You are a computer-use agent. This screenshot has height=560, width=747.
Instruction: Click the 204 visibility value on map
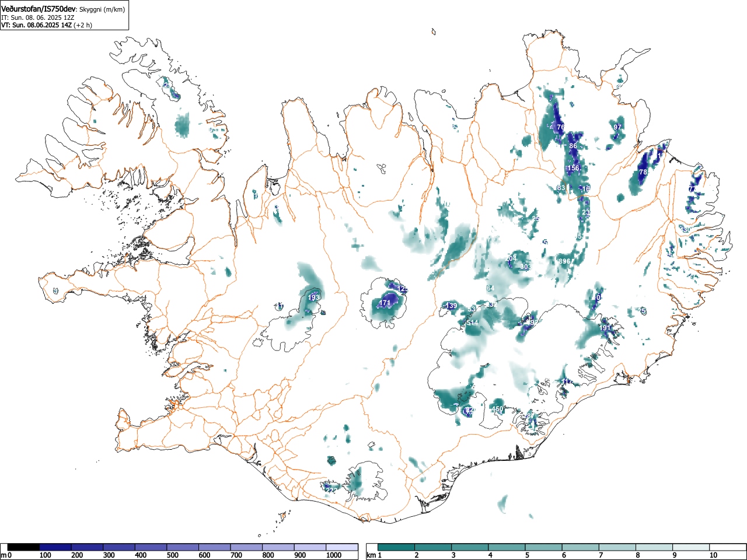(511, 258)
